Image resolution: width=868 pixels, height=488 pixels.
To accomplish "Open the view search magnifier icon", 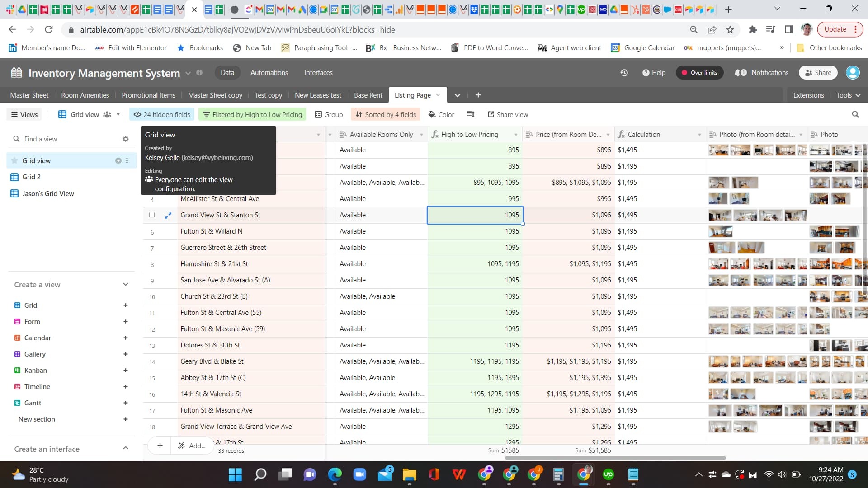I will (x=855, y=115).
